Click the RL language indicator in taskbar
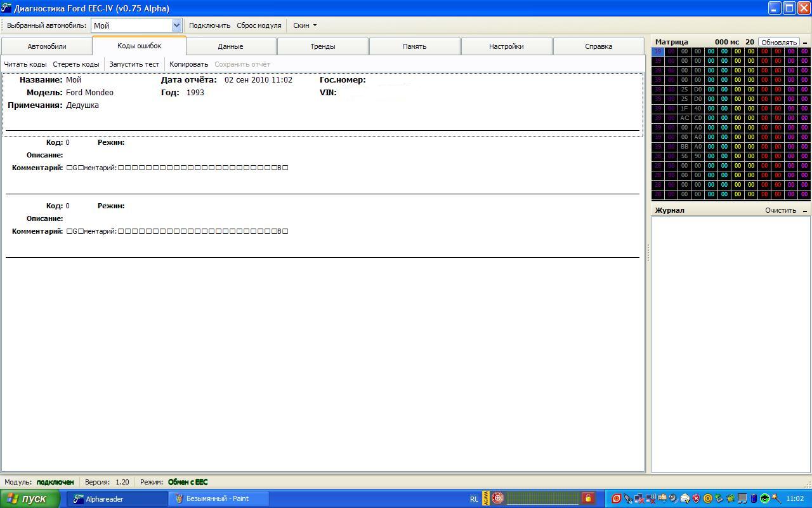812x508 pixels. pyautogui.click(x=474, y=499)
